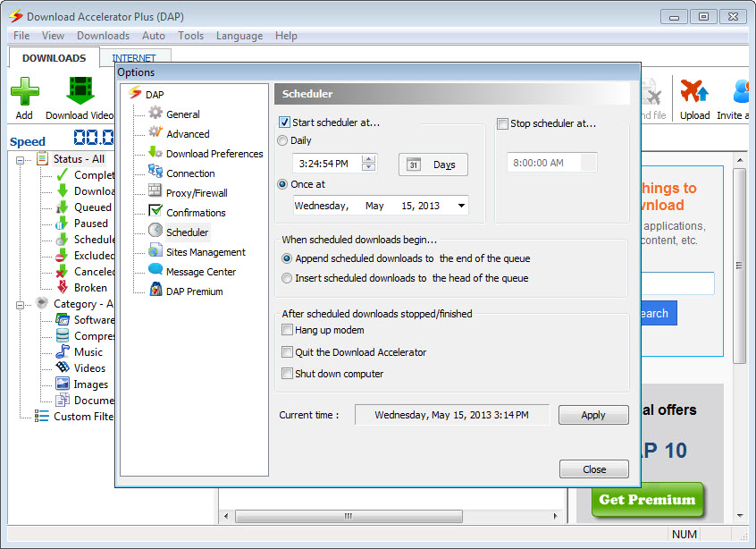Collapse the Category tree node
Image resolution: width=756 pixels, height=549 pixels.
tap(21, 305)
